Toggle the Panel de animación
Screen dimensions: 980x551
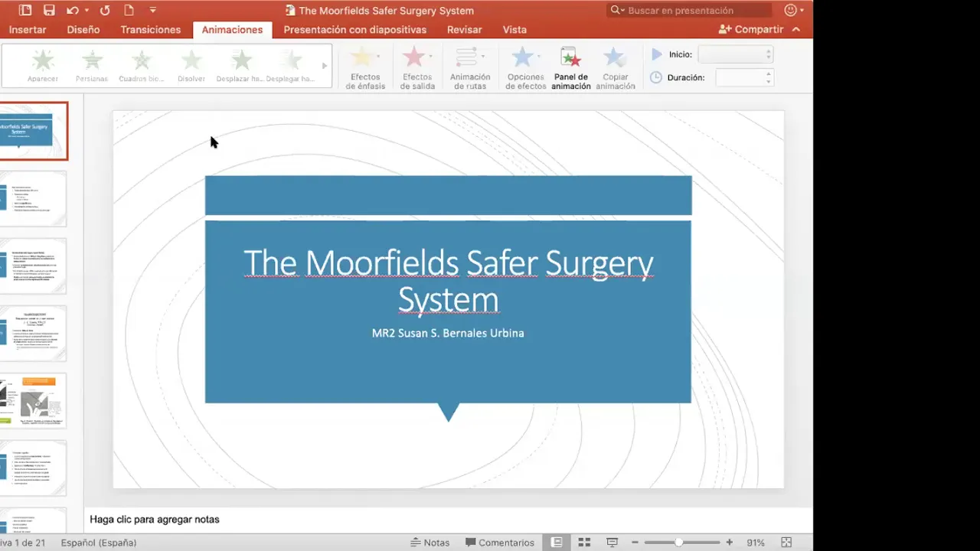click(571, 68)
